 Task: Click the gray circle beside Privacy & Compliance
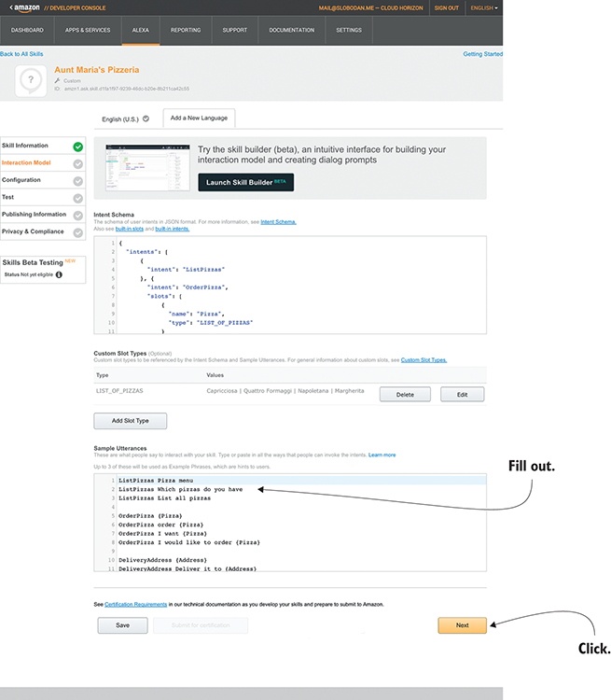77,231
